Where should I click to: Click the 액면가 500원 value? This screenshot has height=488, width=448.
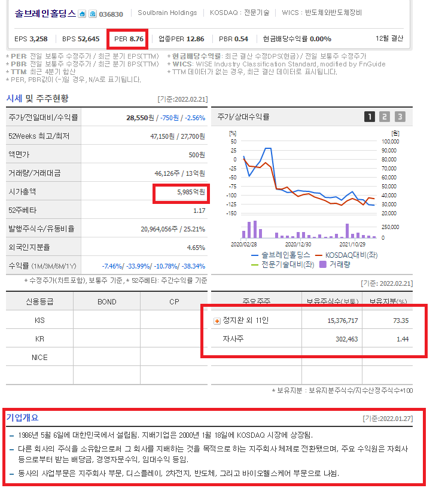(197, 155)
